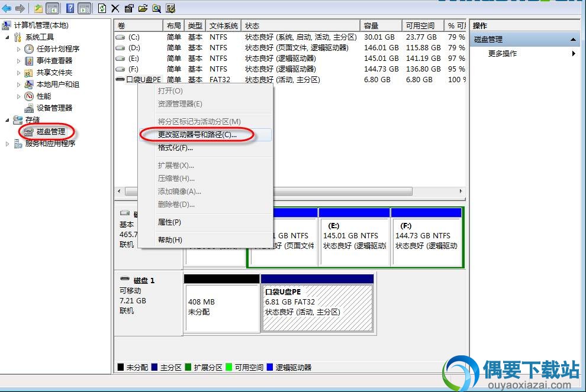Select 本地用户和组 icon in tree
Image resolution: width=586 pixels, height=392 pixels.
[29, 85]
